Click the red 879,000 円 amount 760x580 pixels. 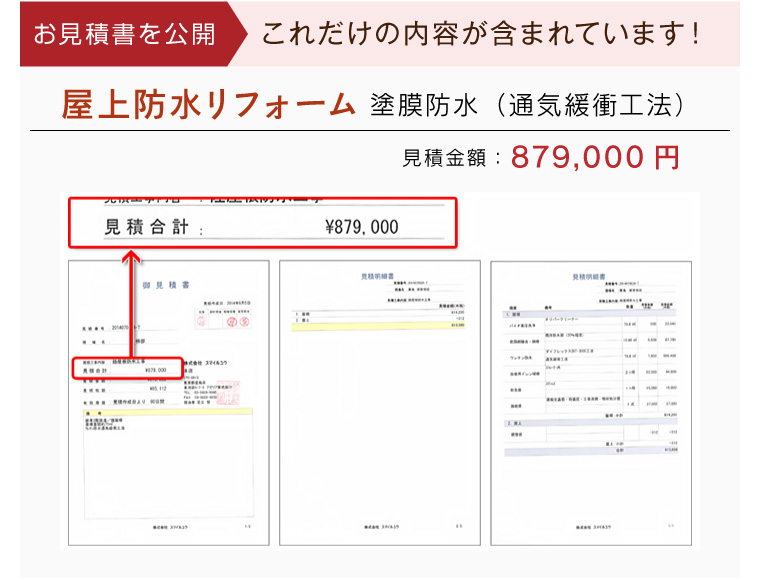pyautogui.click(x=594, y=157)
